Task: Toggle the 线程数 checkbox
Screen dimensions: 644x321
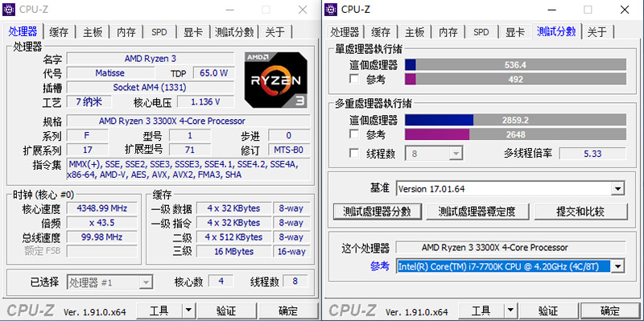Action: click(x=354, y=154)
